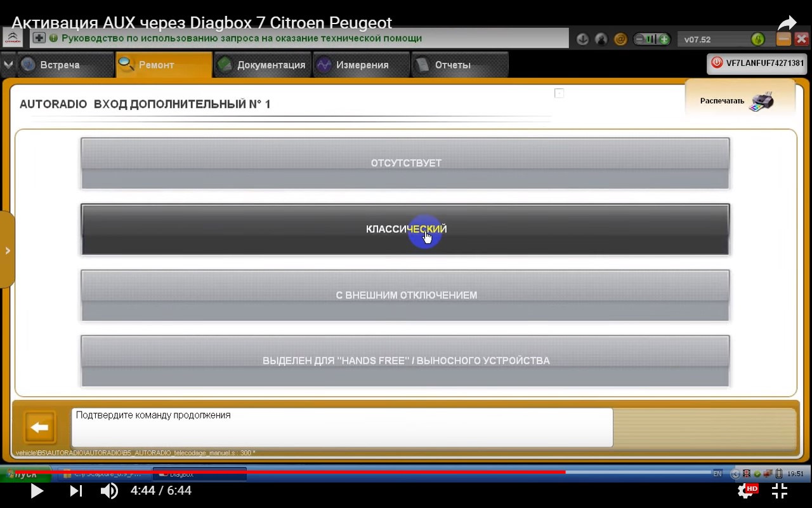The height and width of the screenshot is (508, 812).
Task: Click the Diagbox item in the taskbar
Action: tap(199, 474)
